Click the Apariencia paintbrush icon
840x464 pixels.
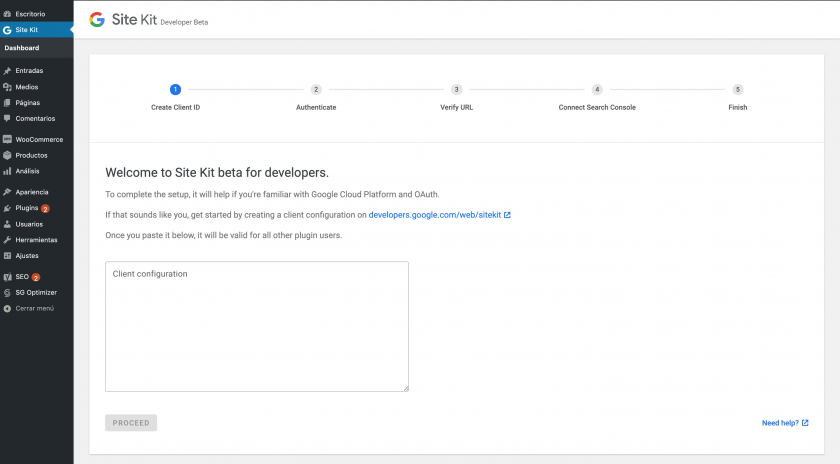7,192
